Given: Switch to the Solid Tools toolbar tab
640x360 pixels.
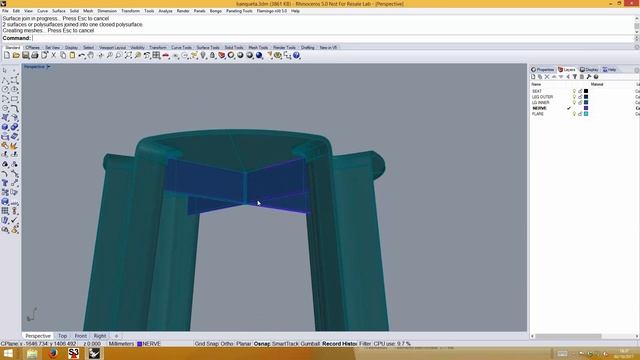Looking at the screenshot, I should pyautogui.click(x=234, y=47).
